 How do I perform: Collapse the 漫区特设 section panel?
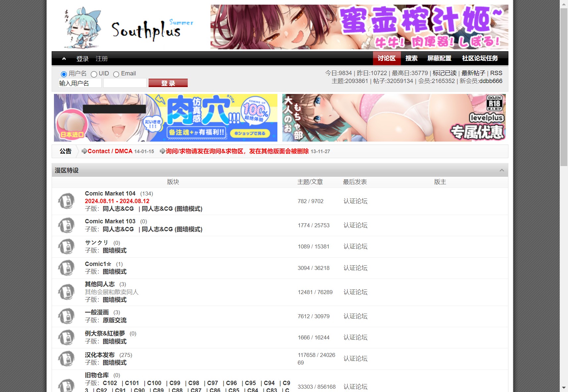point(502,170)
